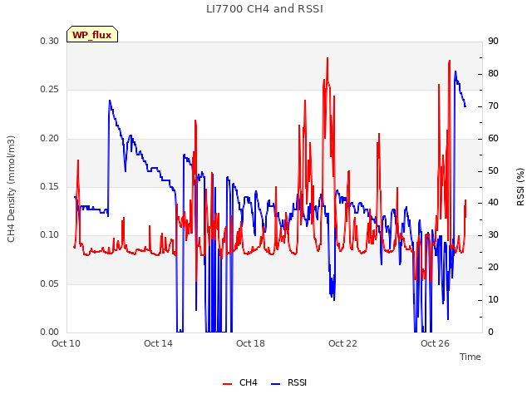Click the 70 right axis value
The image size is (532, 399).
point(493,106)
